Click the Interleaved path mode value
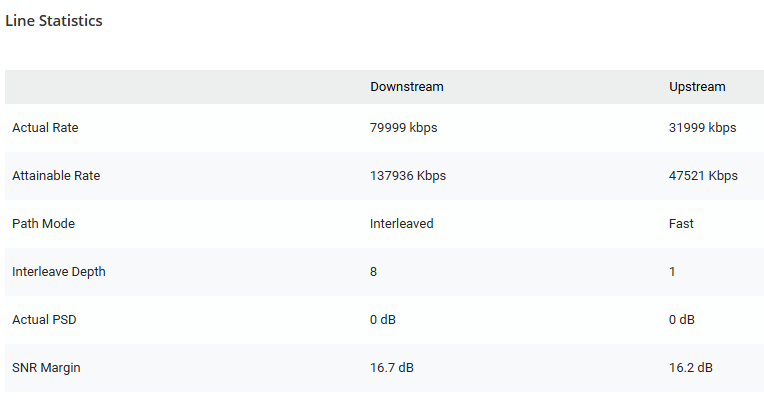The image size is (764, 409). click(x=401, y=224)
